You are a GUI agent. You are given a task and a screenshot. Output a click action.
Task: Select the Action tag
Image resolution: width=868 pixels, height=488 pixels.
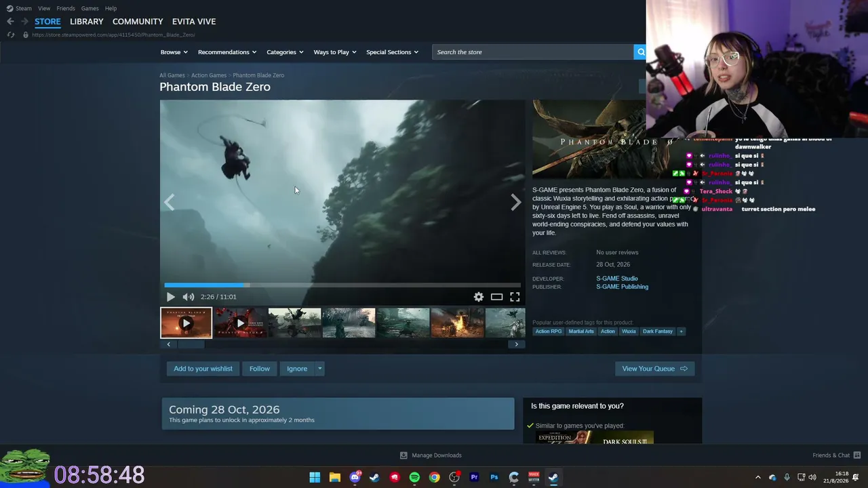[608, 331]
